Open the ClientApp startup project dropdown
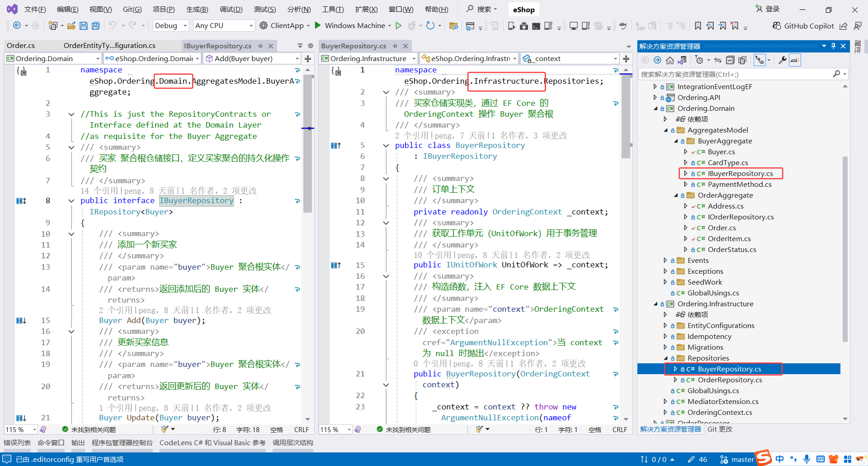This screenshot has height=466, width=868. coord(308,26)
